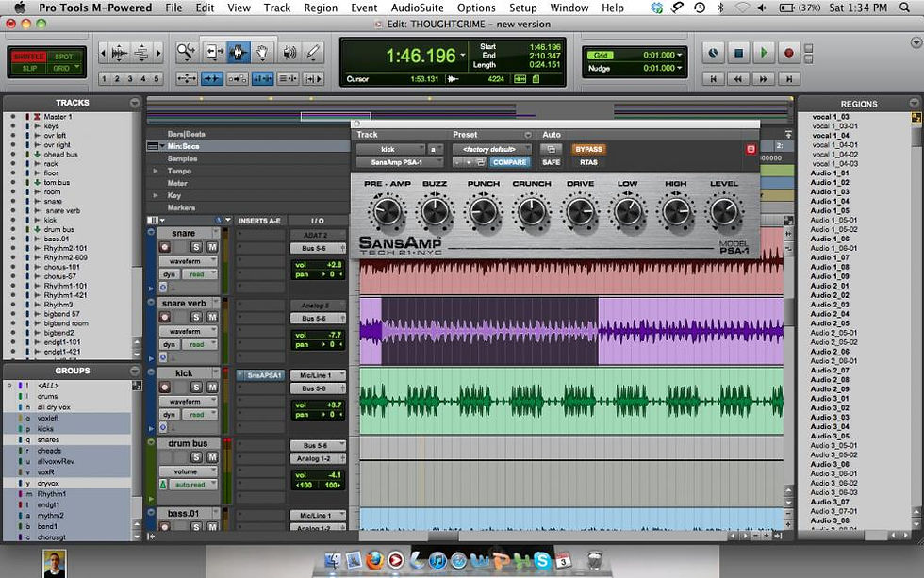Click the transport Record button
Image resolution: width=924 pixels, height=578 pixels.
tap(789, 53)
